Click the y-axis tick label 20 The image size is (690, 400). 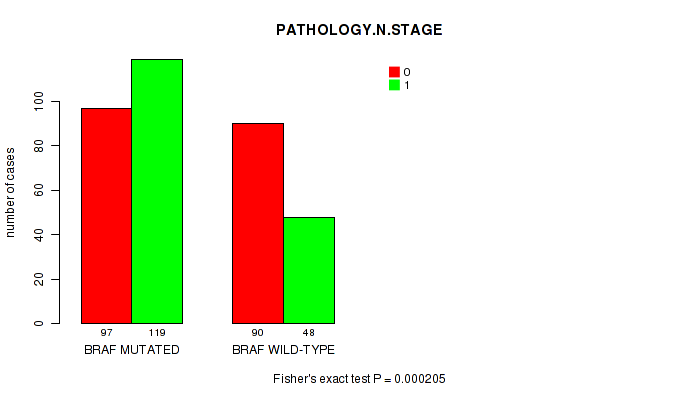pos(39,280)
